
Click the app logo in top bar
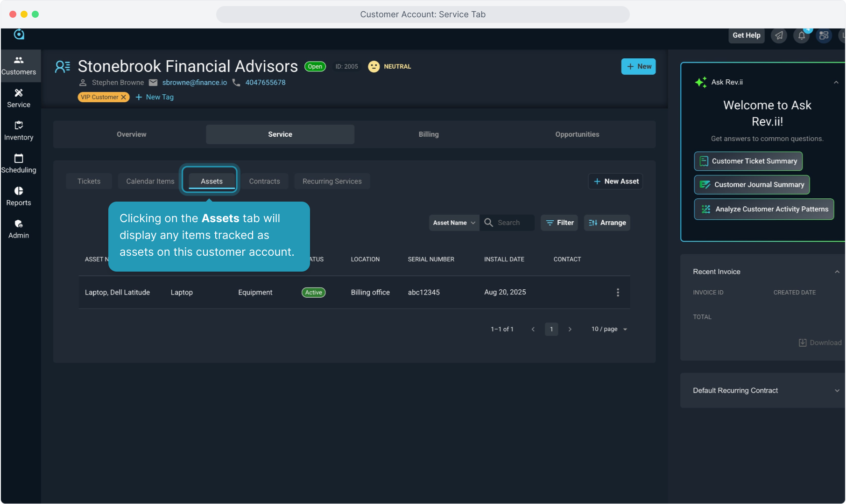(x=19, y=35)
